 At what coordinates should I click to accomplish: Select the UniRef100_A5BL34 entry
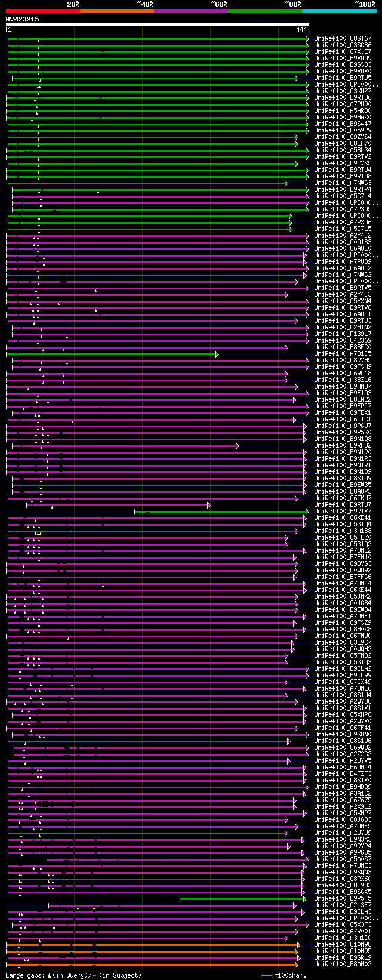tap(343, 150)
